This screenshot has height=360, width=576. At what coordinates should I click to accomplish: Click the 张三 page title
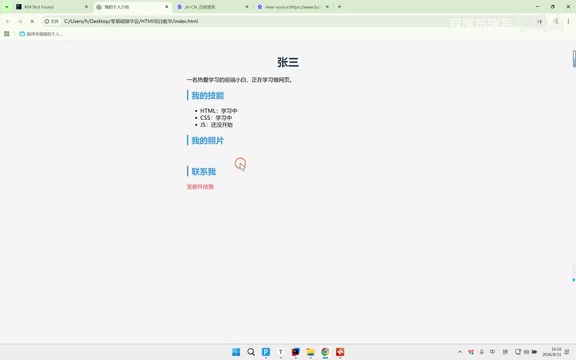pos(288,62)
